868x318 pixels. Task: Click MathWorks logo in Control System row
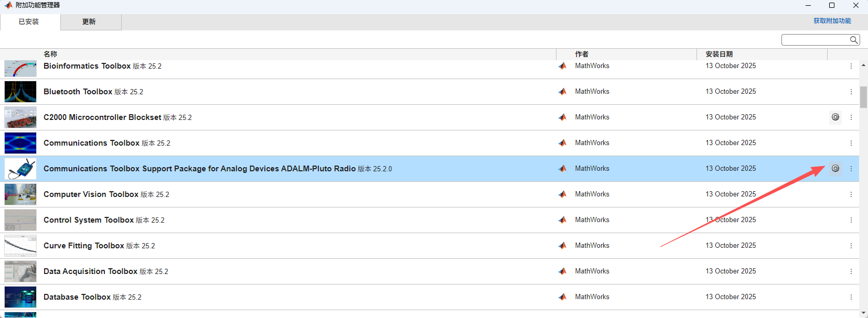click(x=563, y=220)
